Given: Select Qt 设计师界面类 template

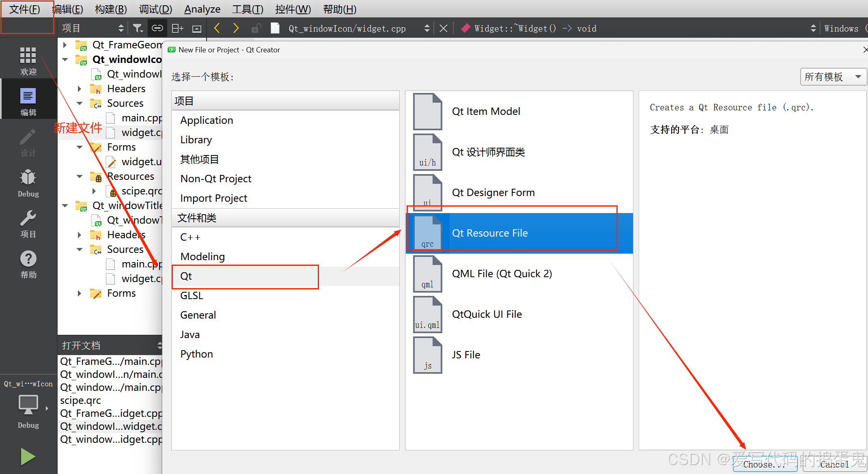Looking at the screenshot, I should [519, 152].
